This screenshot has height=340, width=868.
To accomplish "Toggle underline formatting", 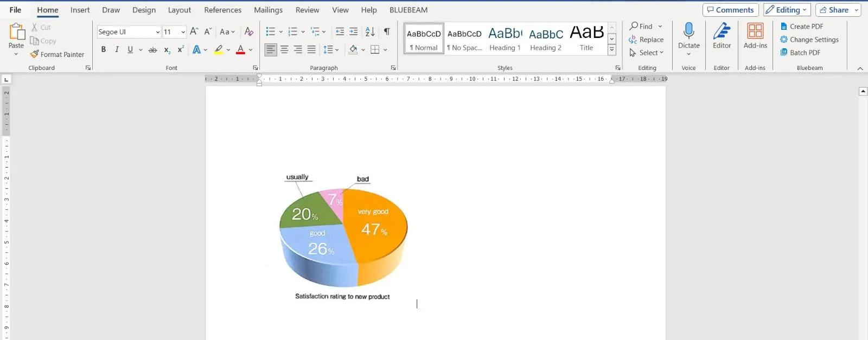I will [x=130, y=50].
